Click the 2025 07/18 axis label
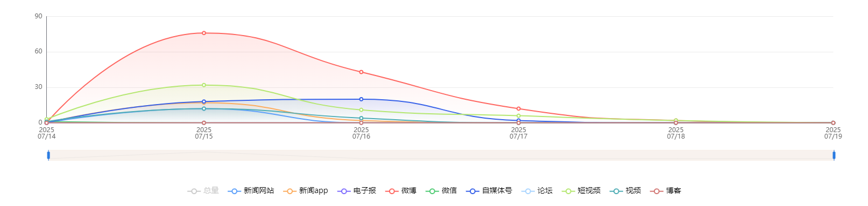 pyautogui.click(x=676, y=133)
